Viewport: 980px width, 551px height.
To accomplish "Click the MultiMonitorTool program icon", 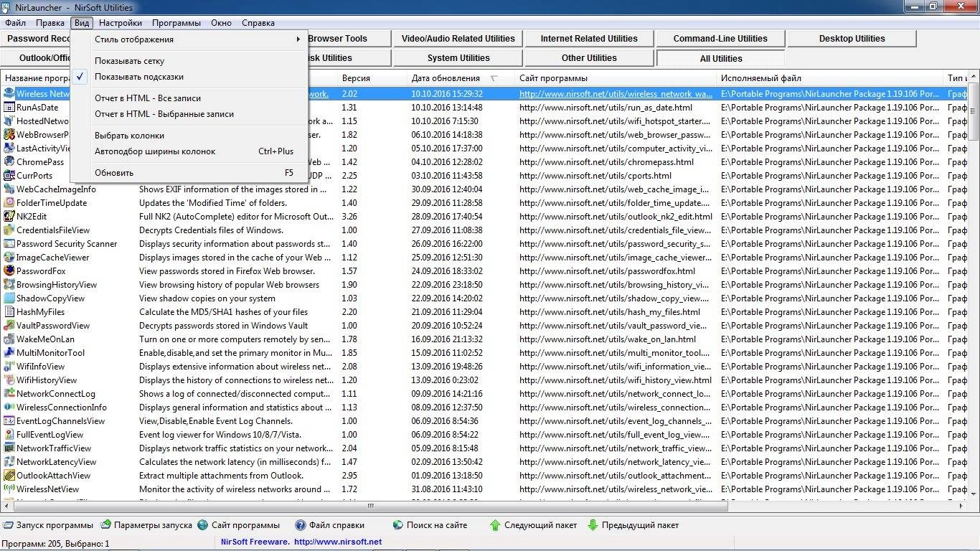I will click(x=9, y=353).
